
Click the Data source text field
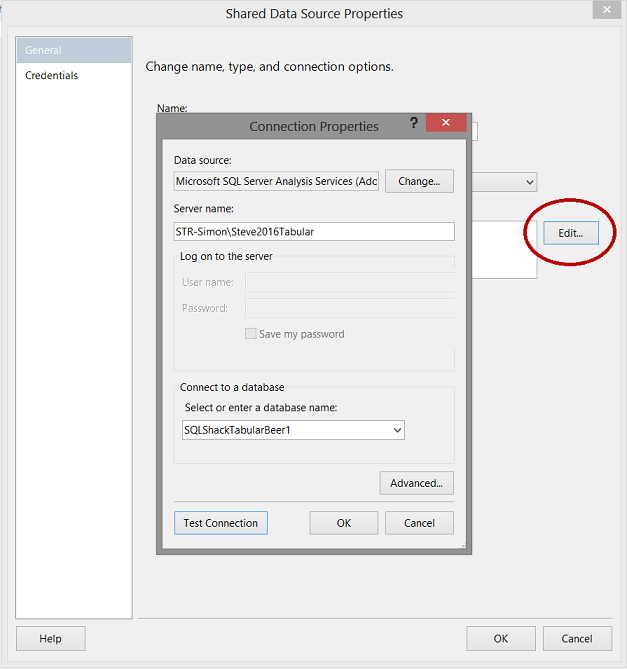point(276,181)
